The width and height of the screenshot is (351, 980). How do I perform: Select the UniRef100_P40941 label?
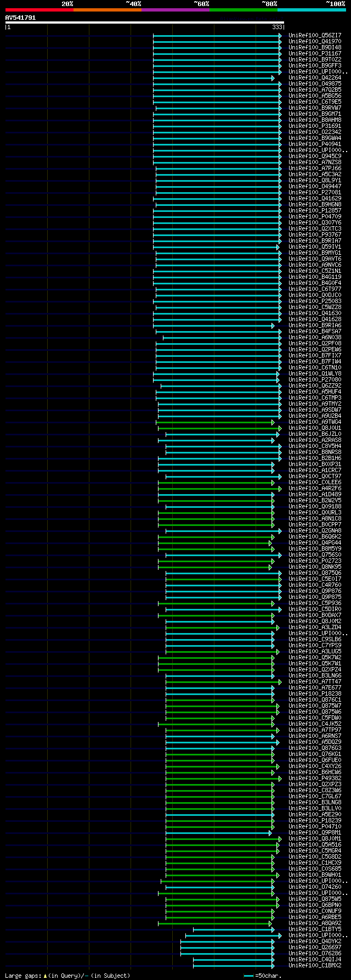click(x=315, y=144)
